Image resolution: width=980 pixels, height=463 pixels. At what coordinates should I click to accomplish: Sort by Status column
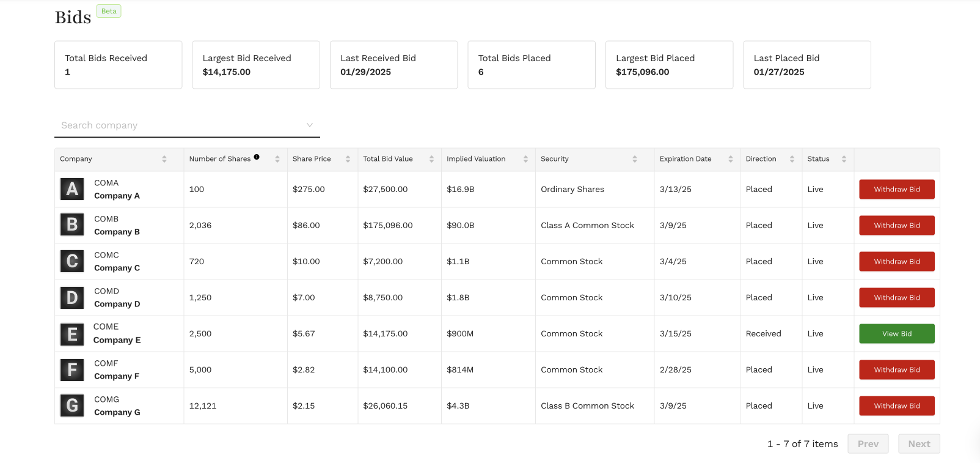tap(844, 159)
